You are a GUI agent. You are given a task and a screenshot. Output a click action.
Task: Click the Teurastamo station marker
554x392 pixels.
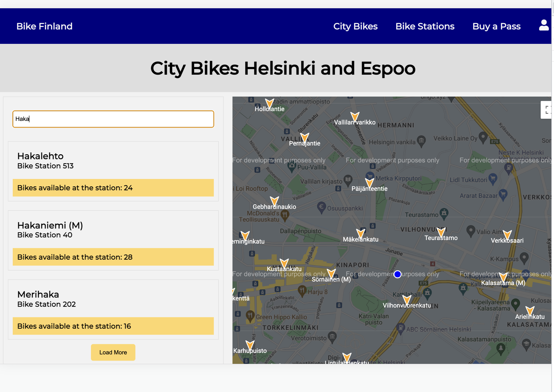[441, 231]
